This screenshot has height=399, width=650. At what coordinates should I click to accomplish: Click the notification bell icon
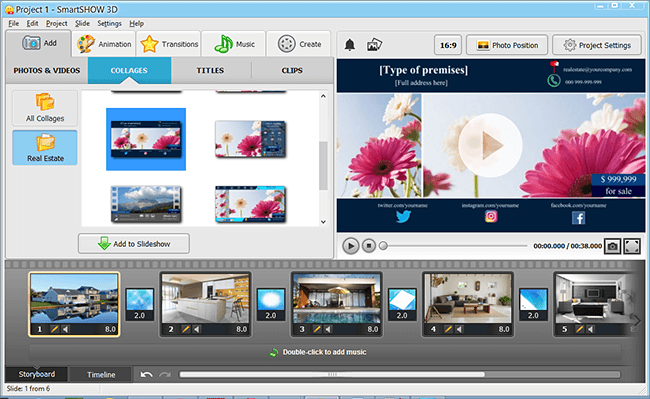(x=350, y=44)
